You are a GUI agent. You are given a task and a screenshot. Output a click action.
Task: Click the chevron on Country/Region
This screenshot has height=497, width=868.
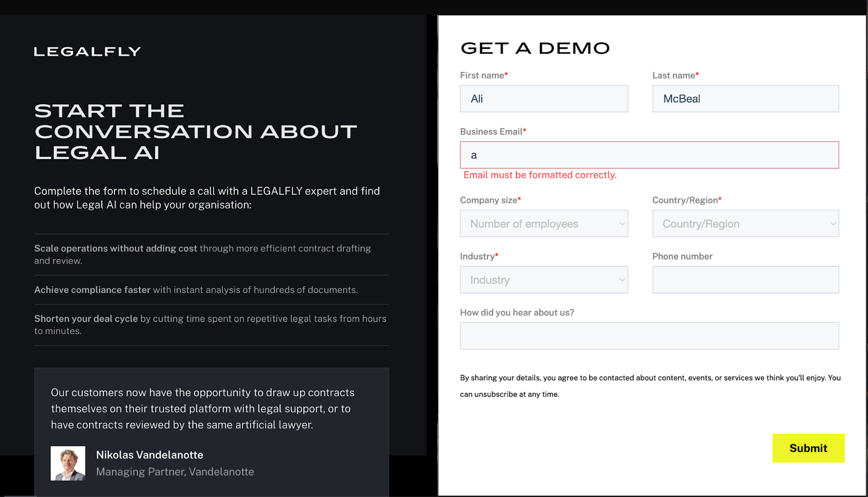(834, 223)
